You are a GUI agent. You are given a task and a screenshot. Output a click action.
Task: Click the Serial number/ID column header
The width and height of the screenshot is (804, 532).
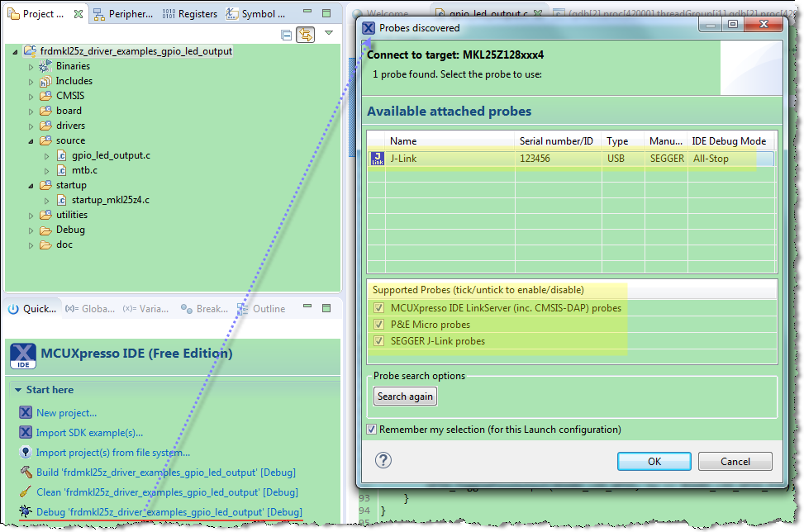click(x=556, y=141)
